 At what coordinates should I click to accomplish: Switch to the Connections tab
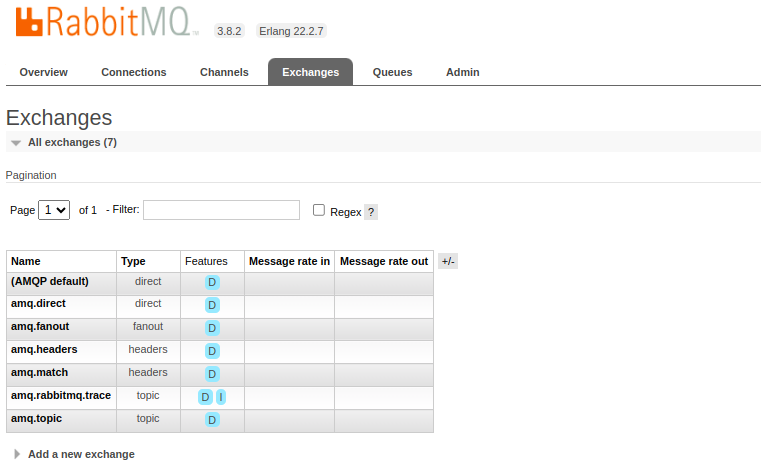[x=134, y=72]
